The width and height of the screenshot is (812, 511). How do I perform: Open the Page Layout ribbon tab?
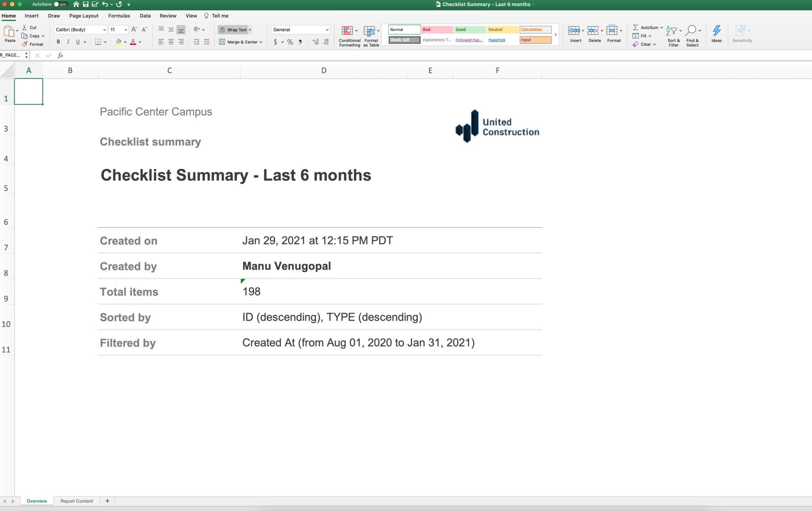tap(84, 16)
